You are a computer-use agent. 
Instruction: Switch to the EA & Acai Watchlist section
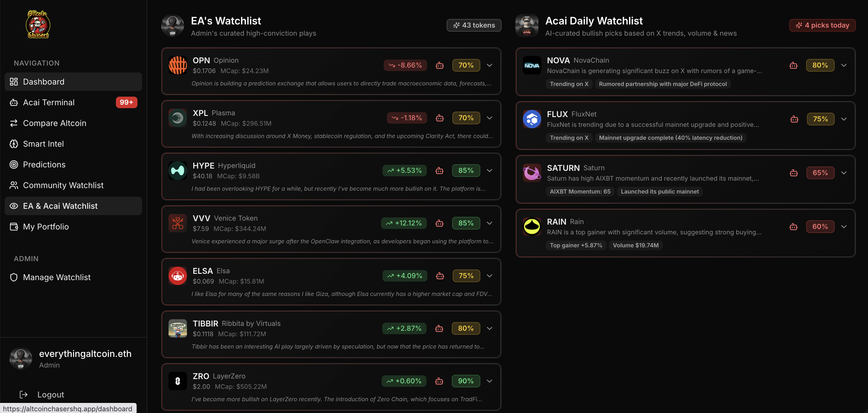tap(60, 206)
